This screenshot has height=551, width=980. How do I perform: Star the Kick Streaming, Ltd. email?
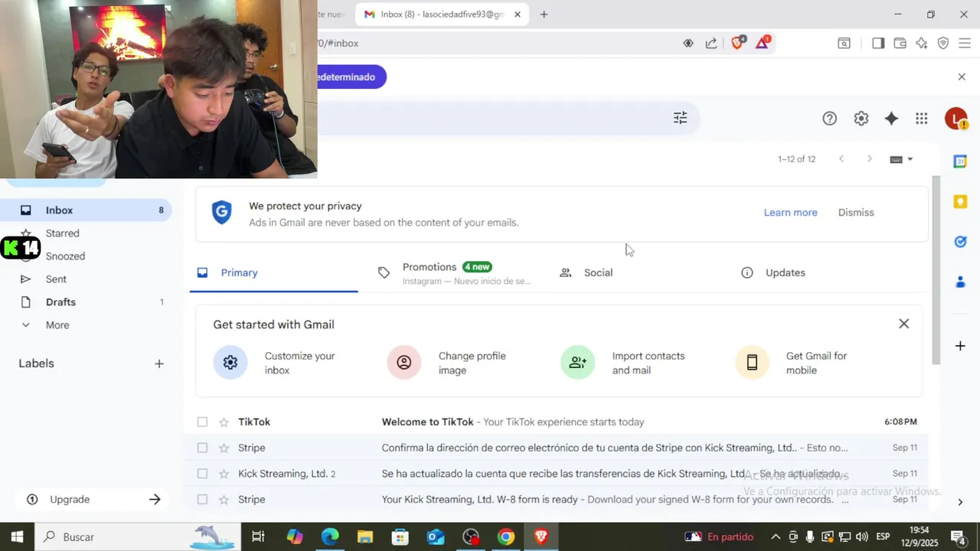tap(224, 474)
